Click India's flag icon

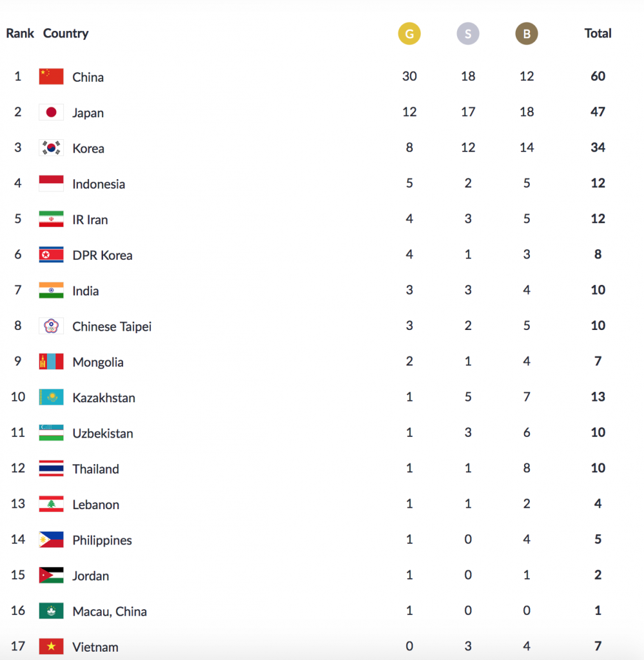coord(51,291)
